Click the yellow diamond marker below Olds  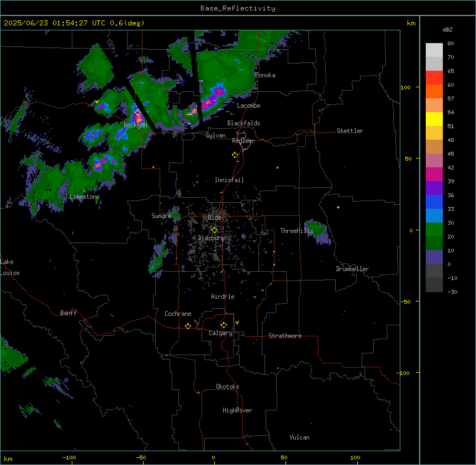[x=214, y=230]
